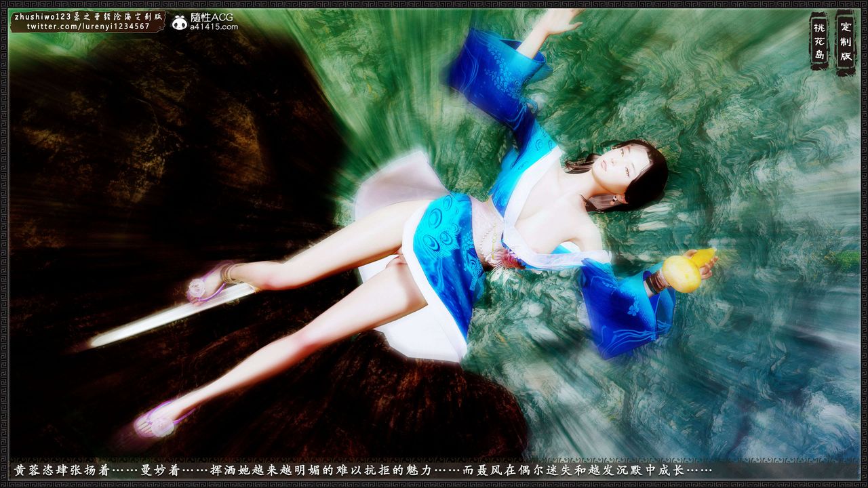Click the 桃花岛 vertical label
Image resolution: width=868 pixels, height=488 pixels.
tap(819, 41)
